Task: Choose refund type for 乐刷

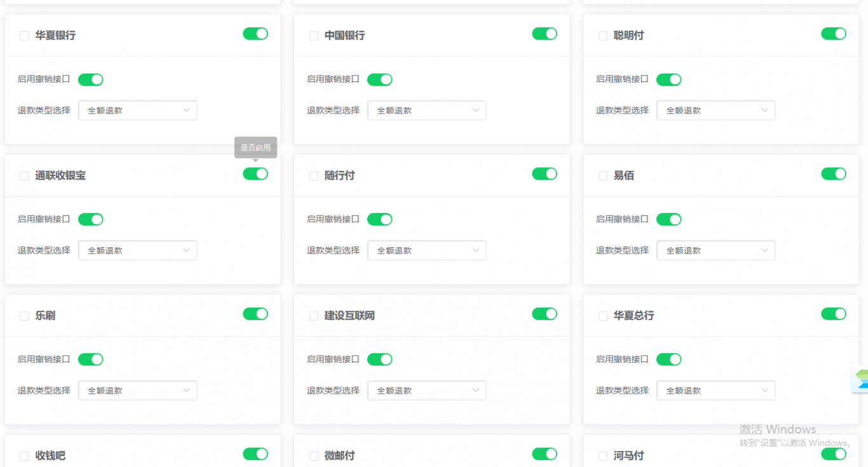Action: pos(138,391)
